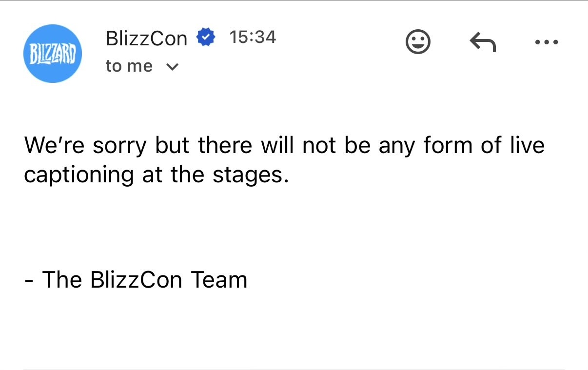Click "captioning at the stages." text line
588x370 pixels.
156,175
